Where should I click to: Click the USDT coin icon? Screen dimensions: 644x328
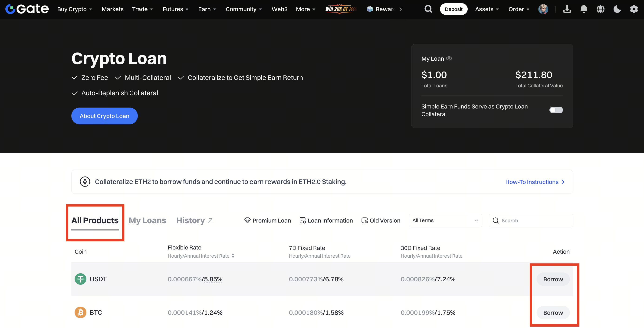click(80, 279)
